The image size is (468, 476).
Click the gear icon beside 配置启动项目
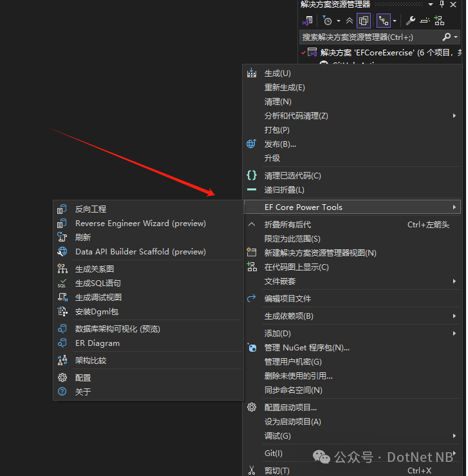[x=252, y=407]
